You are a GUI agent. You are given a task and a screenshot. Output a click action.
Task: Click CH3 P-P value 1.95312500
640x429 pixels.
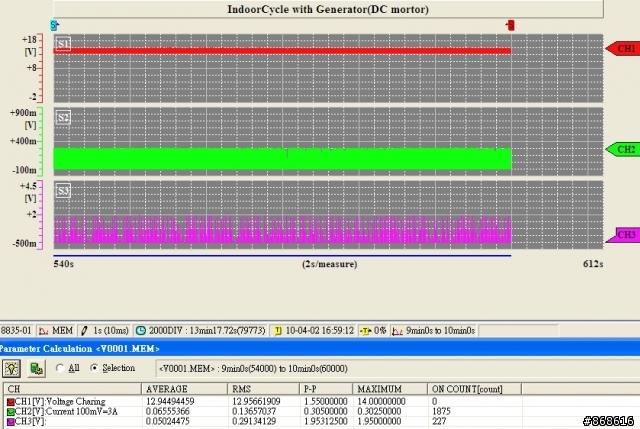click(x=326, y=421)
